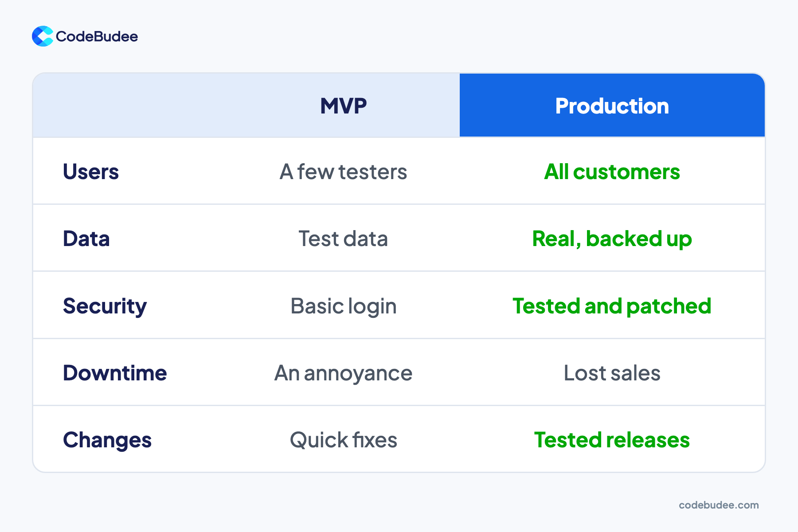The width and height of the screenshot is (798, 532).
Task: Click the Downtime row label
Action: coord(115,373)
